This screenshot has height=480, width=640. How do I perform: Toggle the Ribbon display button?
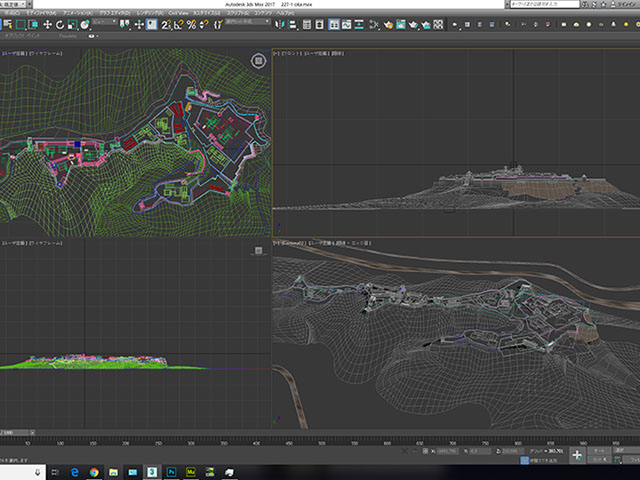(x=334, y=25)
